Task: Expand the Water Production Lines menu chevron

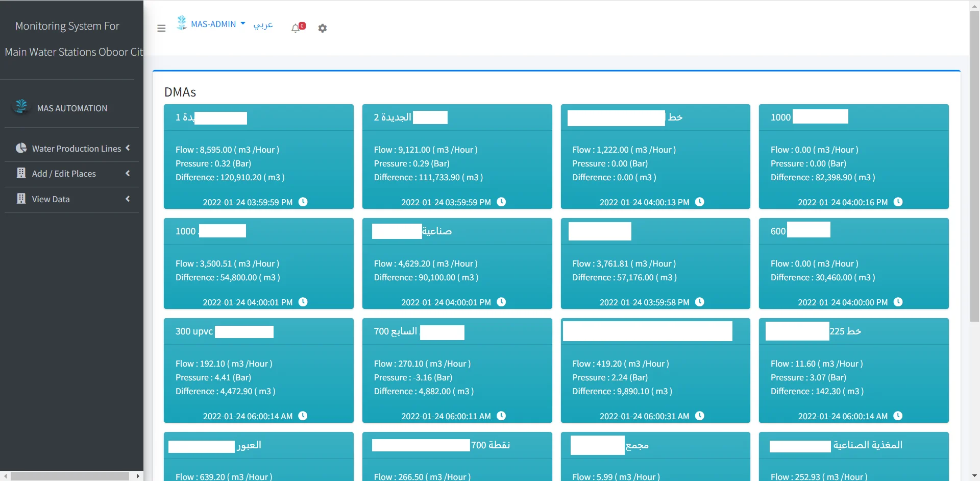Action: click(x=128, y=148)
